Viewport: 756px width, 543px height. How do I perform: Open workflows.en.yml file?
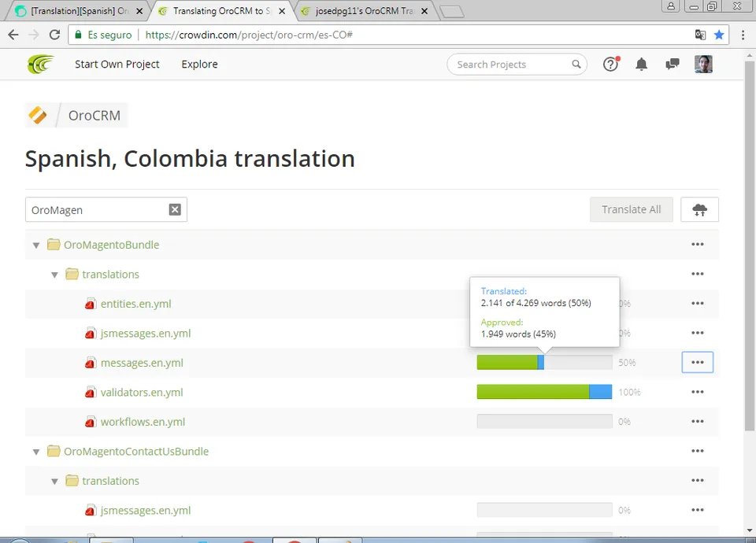143,422
